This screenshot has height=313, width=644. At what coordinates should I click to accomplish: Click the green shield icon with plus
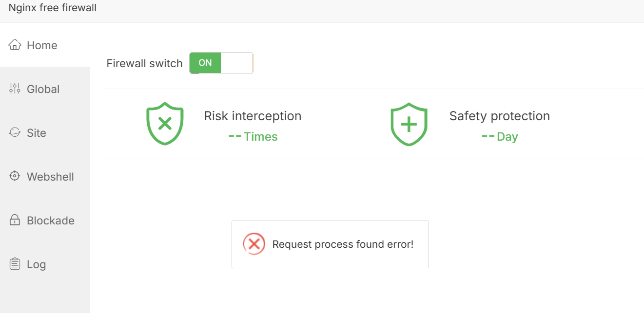point(409,124)
